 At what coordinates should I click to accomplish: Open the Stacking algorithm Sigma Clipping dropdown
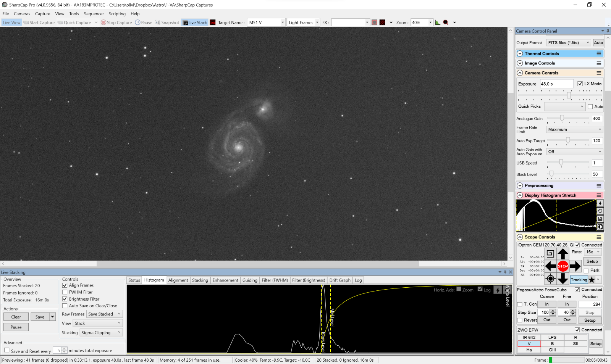click(101, 333)
